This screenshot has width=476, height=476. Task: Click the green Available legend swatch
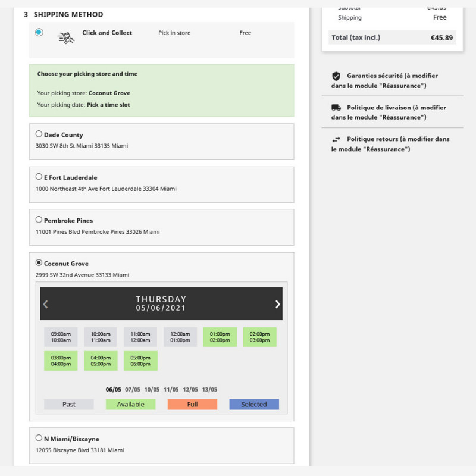click(x=130, y=405)
